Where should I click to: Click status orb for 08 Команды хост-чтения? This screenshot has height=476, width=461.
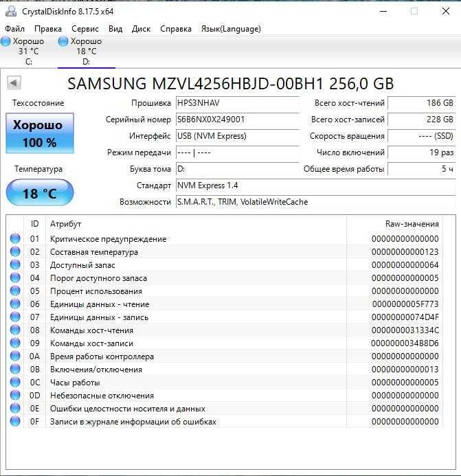tap(15, 330)
